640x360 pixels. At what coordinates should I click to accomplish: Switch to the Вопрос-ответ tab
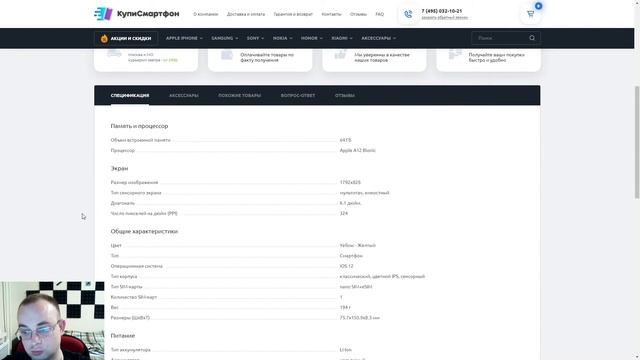coord(298,96)
